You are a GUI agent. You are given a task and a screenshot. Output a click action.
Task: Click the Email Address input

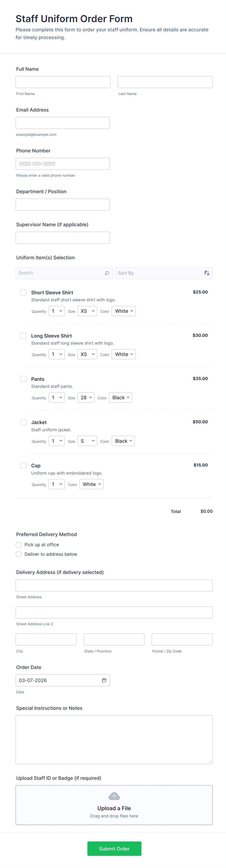click(63, 123)
